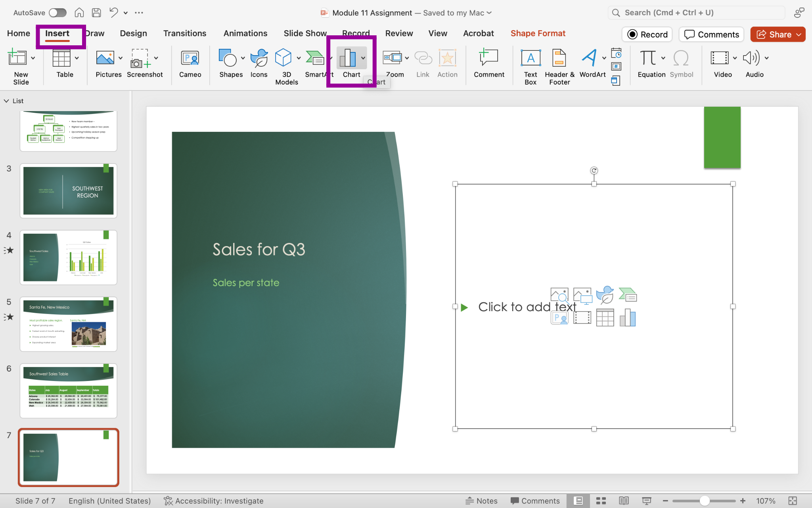Image resolution: width=812 pixels, height=508 pixels.
Task: Switch to Normal view in status bar
Action: coord(578,501)
